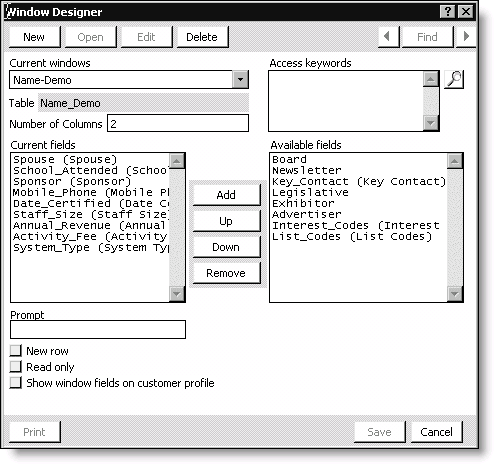The width and height of the screenshot is (495, 465).
Task: Click the question mark help button
Action: tap(448, 12)
